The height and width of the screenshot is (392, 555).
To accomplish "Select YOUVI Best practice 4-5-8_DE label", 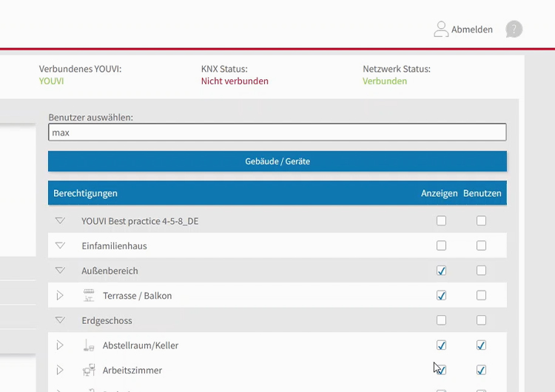I will [x=140, y=221].
